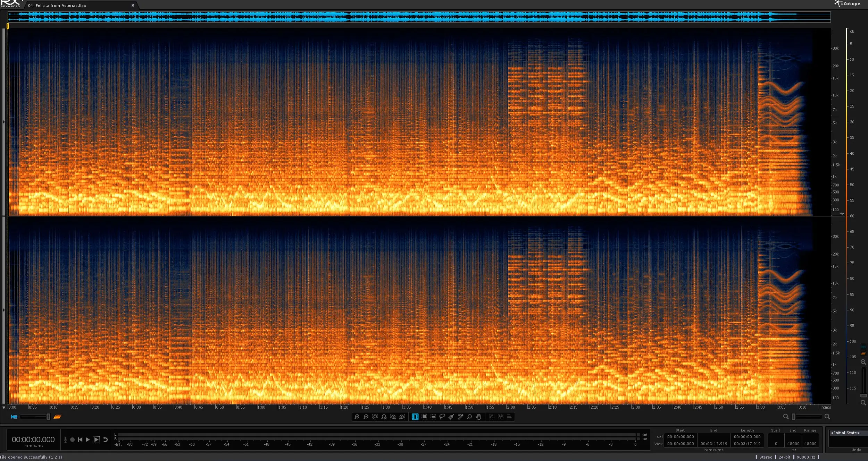The height and width of the screenshot is (461, 868).
Task: Click the find similar events lines icon
Action: coord(510,417)
